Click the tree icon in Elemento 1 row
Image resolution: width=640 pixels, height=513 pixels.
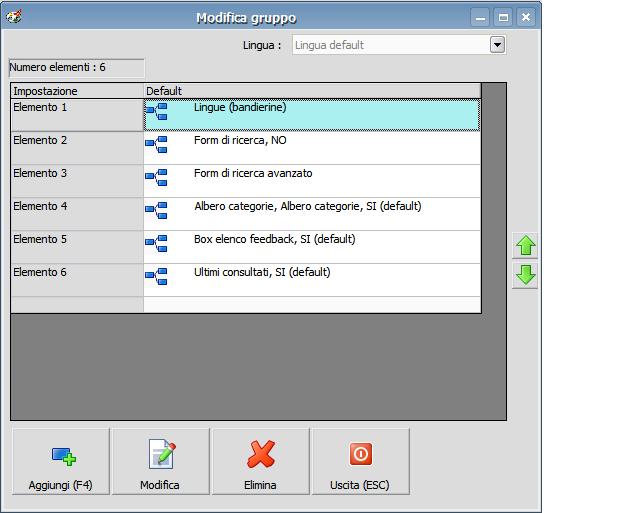pyautogui.click(x=156, y=111)
